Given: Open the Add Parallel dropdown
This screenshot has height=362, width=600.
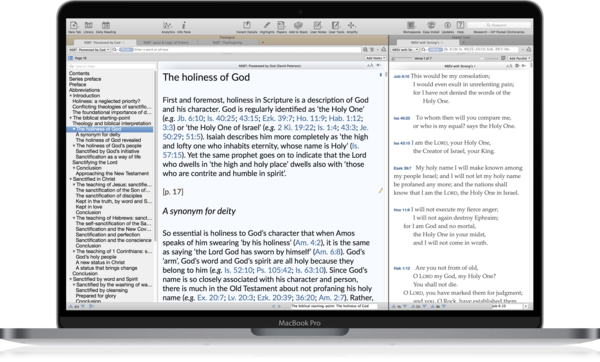Looking at the screenshot, I should point(519,58).
